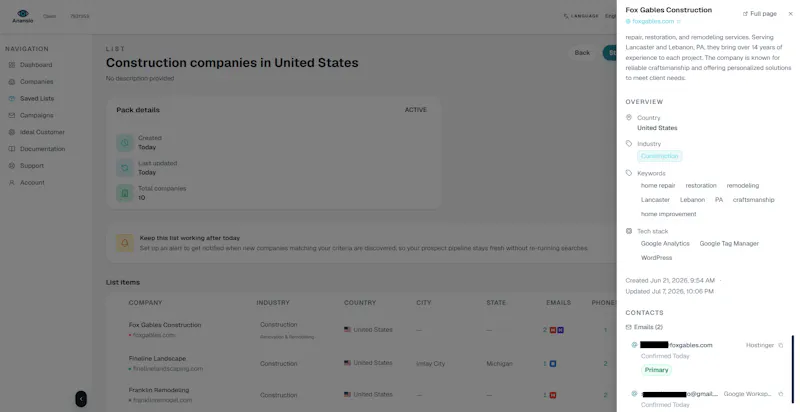Click the 'restoration' keyword

point(701,186)
